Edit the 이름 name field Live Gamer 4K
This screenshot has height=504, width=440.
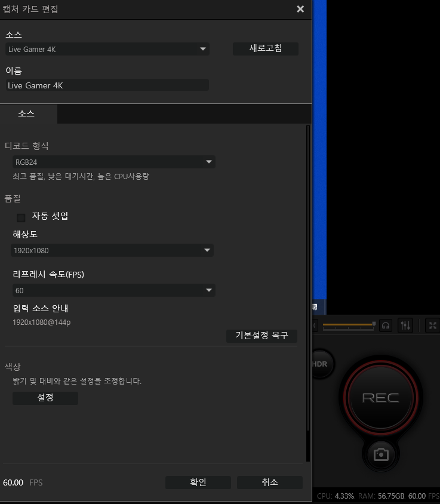tap(107, 85)
